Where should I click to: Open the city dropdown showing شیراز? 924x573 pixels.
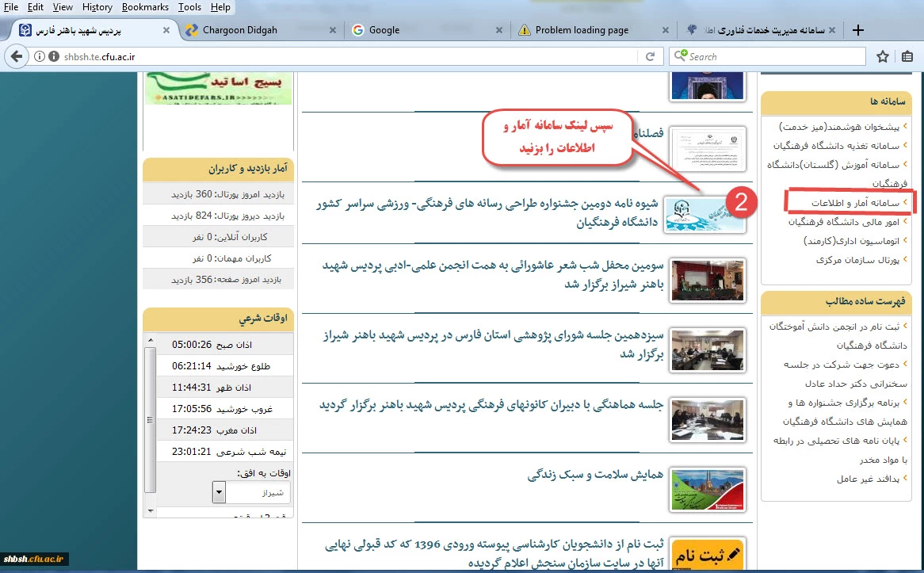pyautogui.click(x=219, y=493)
